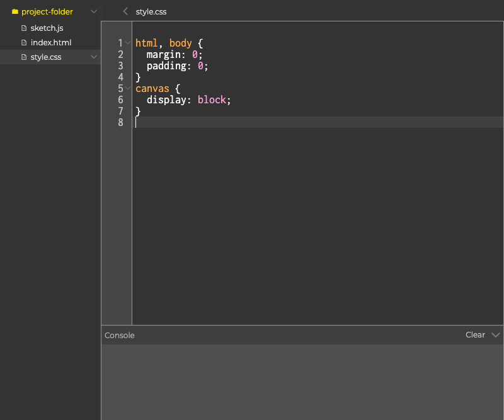Screen dimensions: 504x420
Task: Fold the html, body rule block
Action: tap(129, 43)
